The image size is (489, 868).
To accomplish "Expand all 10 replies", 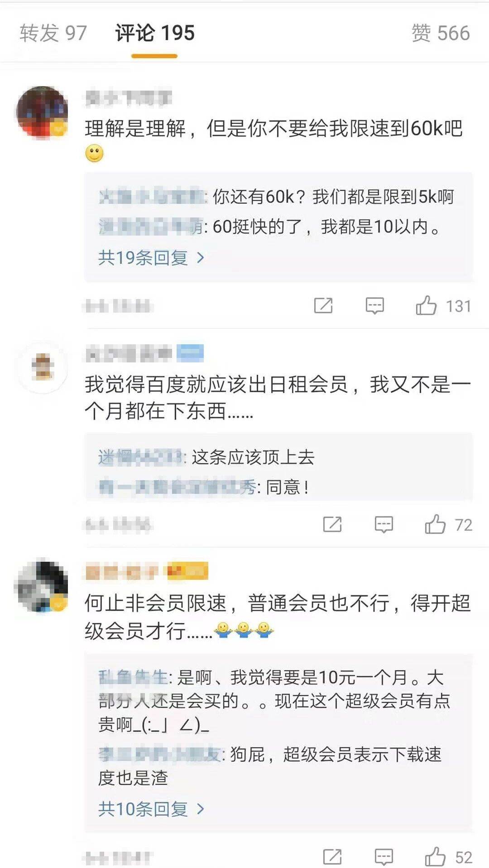I will tap(151, 809).
